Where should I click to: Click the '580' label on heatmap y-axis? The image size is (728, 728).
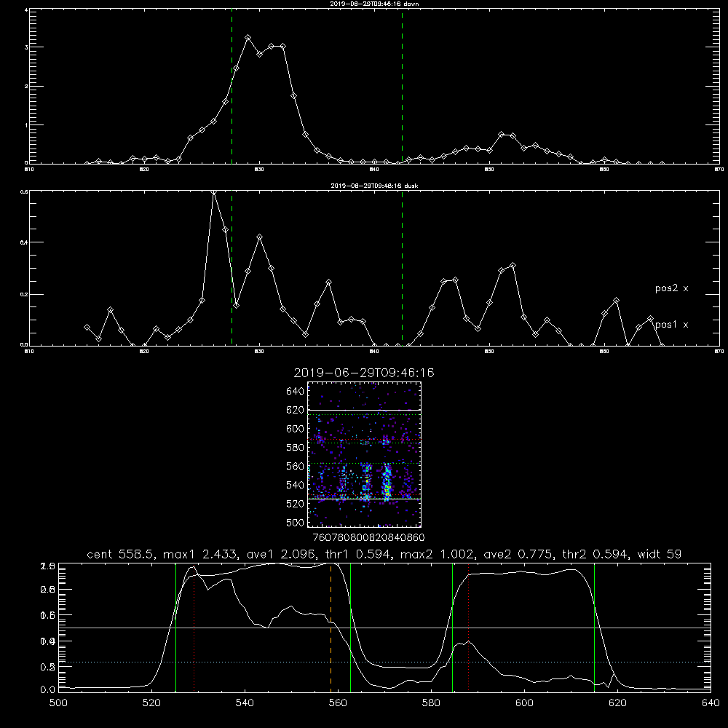tap(296, 448)
